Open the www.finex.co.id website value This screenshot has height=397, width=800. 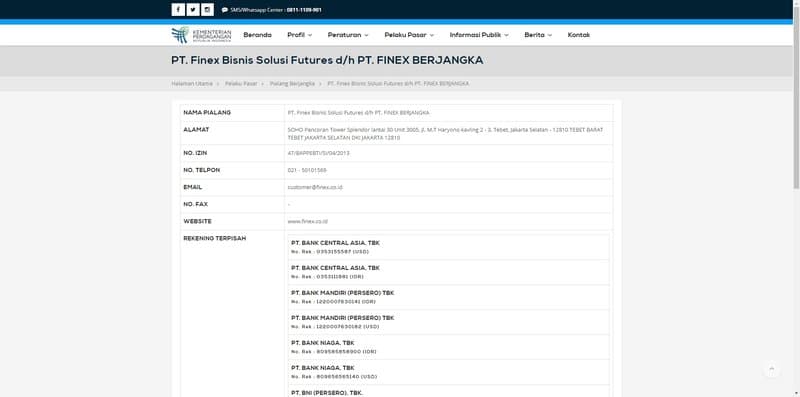tap(308, 221)
